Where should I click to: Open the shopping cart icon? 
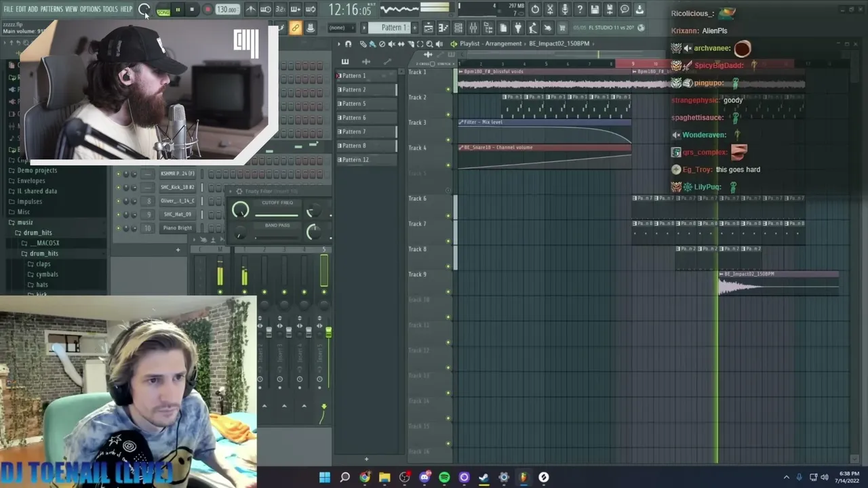point(562,28)
